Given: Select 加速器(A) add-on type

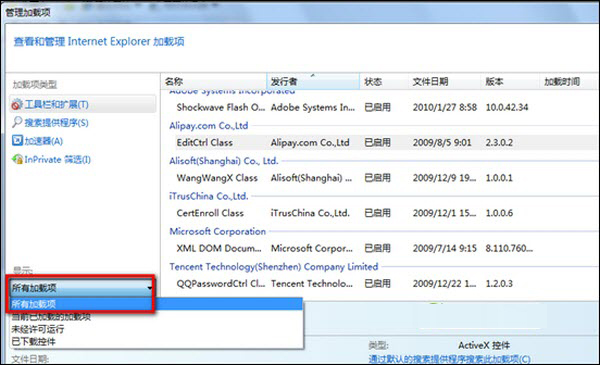Looking at the screenshot, I should (x=44, y=141).
